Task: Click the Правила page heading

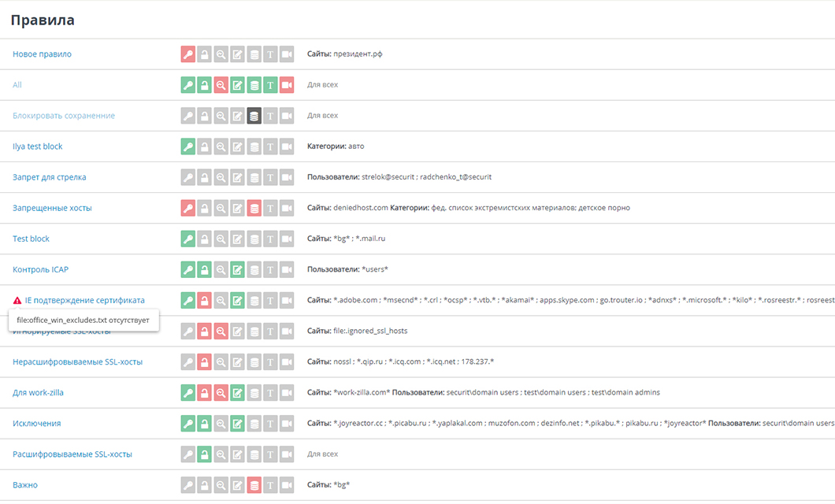Action: tap(43, 20)
